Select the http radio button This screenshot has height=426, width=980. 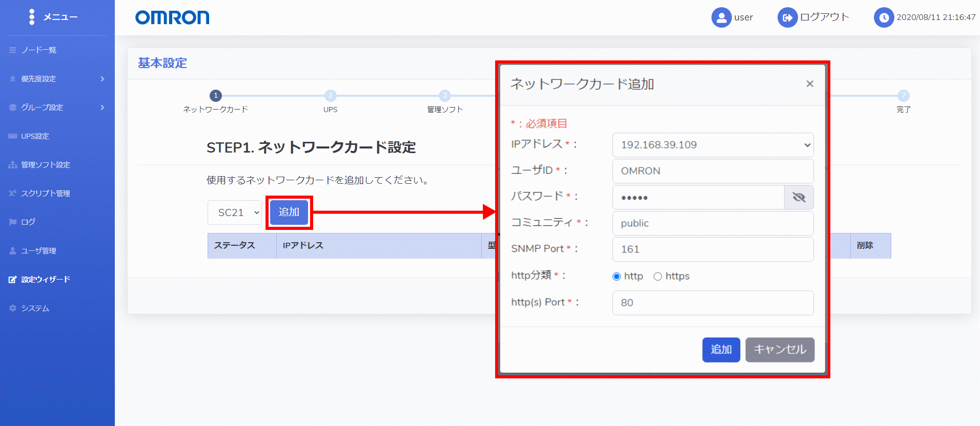coord(617,276)
